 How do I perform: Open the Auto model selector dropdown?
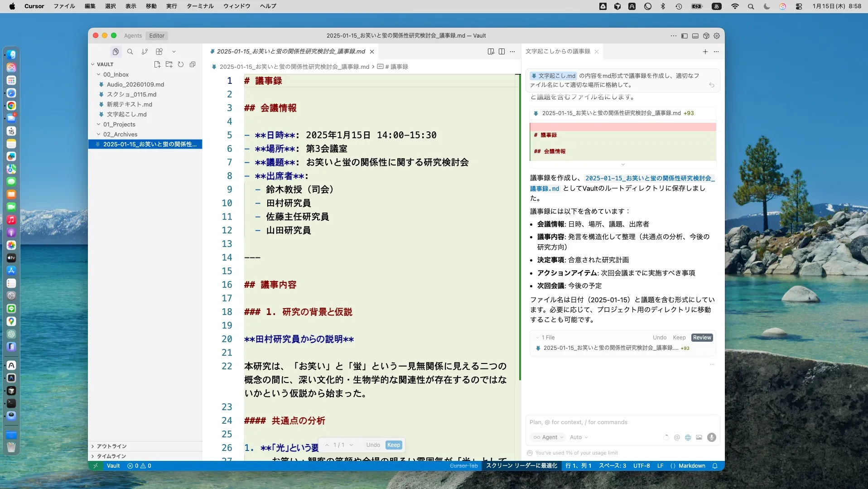coord(579,437)
